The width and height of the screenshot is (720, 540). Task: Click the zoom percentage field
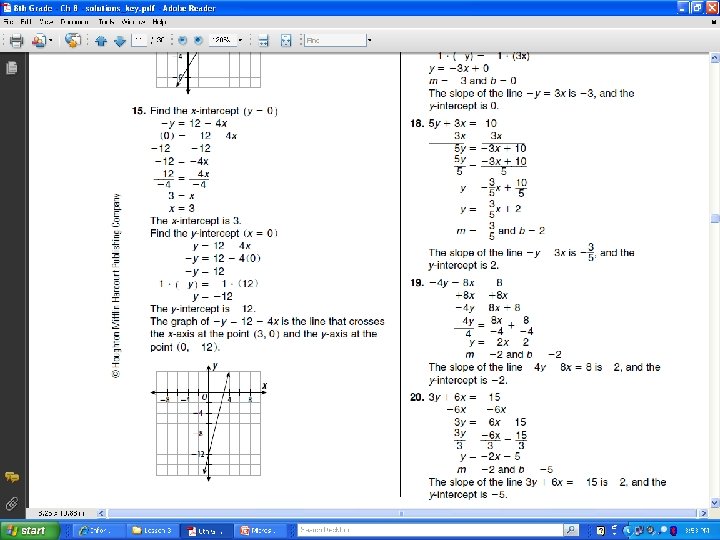(x=222, y=40)
